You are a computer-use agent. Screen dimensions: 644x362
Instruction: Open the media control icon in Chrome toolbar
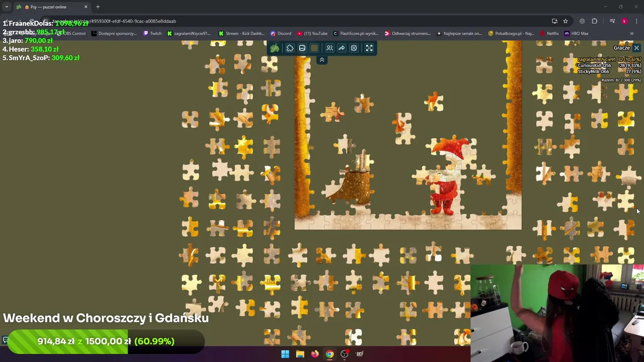(612, 21)
